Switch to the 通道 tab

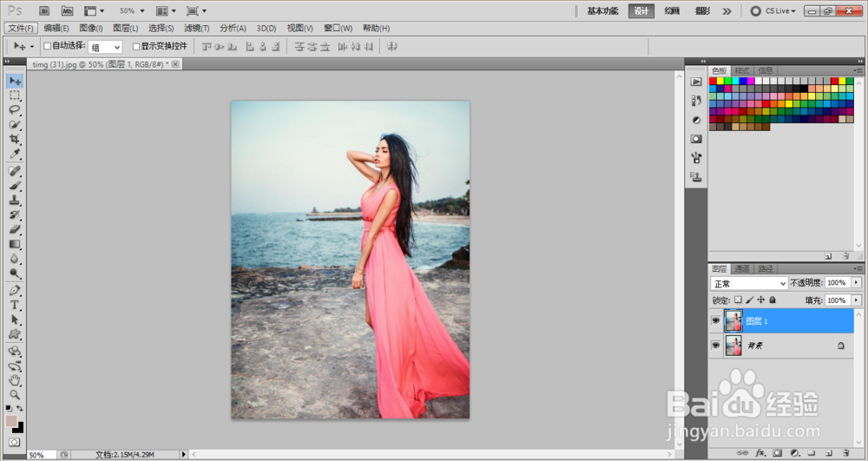pos(742,269)
